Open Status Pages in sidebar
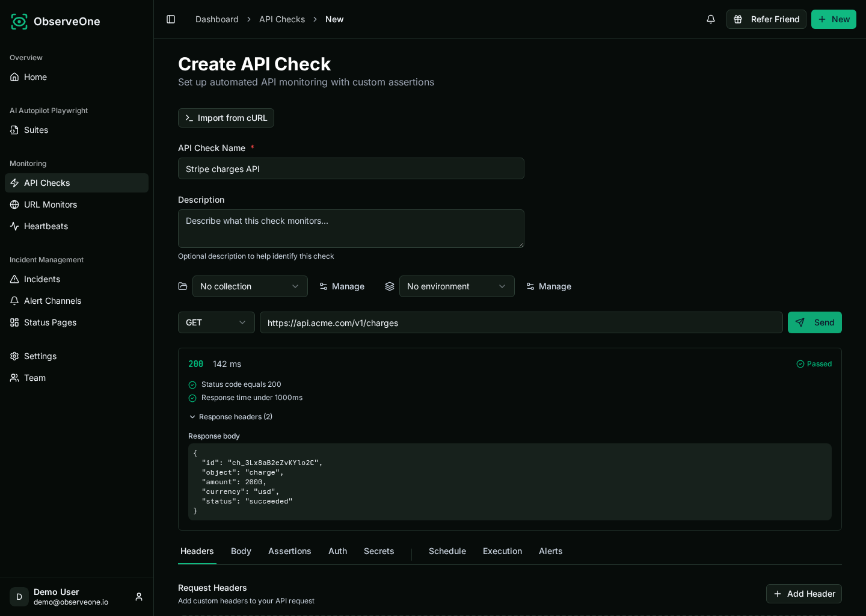The height and width of the screenshot is (616, 866). tap(76, 322)
